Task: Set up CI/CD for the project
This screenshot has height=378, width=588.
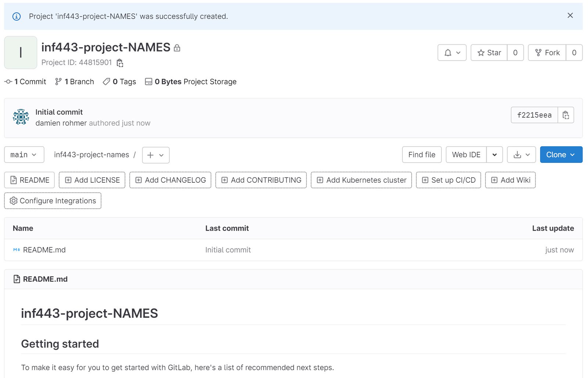Action: (x=448, y=180)
